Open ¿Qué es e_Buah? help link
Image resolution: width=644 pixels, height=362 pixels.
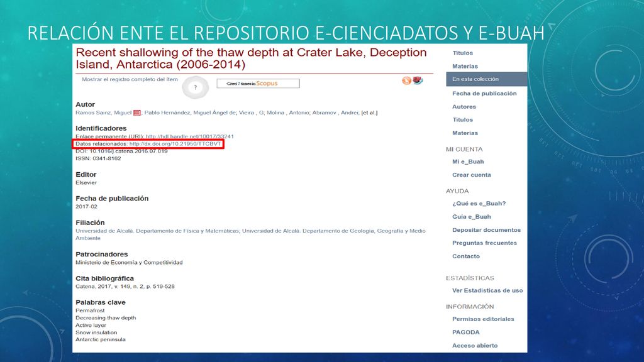coord(479,204)
